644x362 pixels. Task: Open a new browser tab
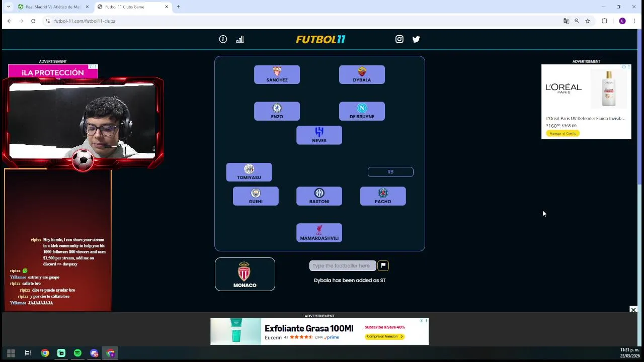[x=178, y=7]
